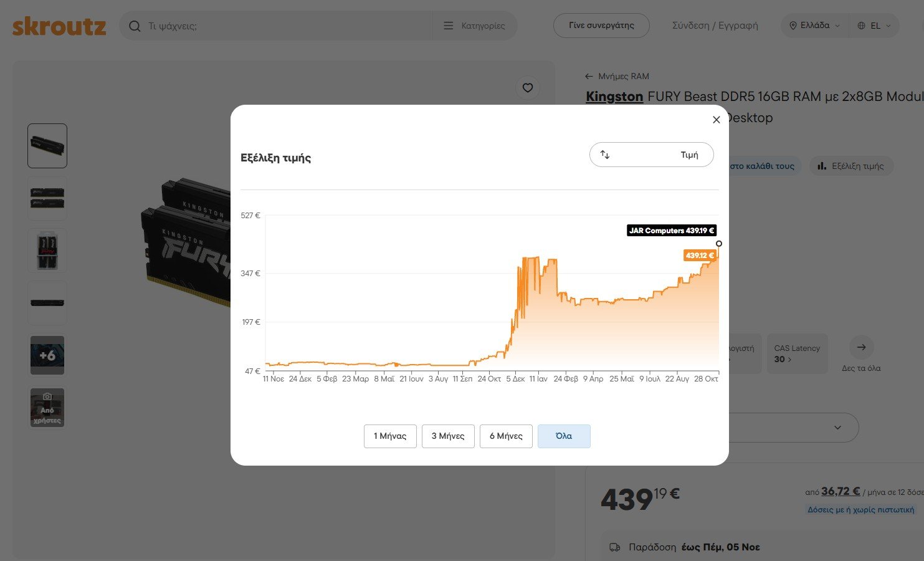
Task: Click the Εξέλιξη τιμής chip
Action: 851,166
